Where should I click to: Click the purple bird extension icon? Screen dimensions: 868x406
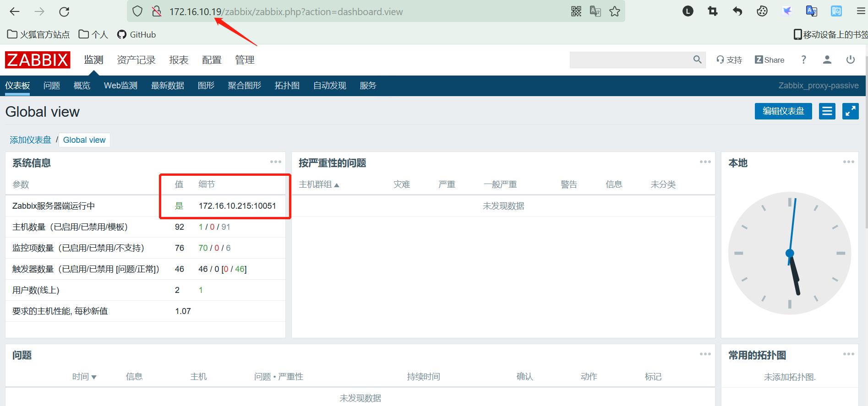pos(787,11)
